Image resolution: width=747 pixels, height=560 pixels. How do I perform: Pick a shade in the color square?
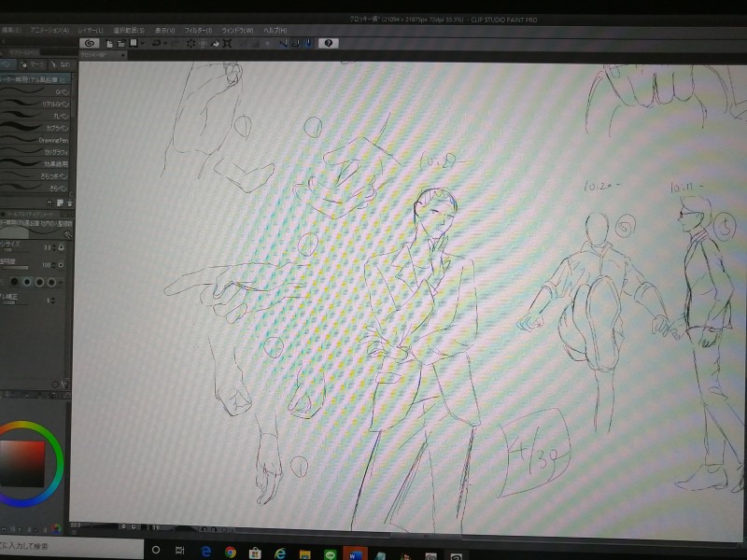point(22,464)
